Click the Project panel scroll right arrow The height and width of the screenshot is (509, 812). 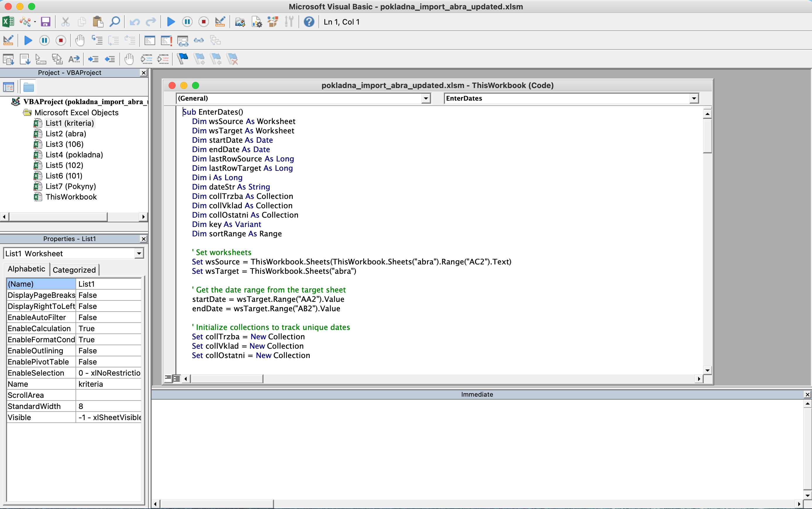(143, 217)
